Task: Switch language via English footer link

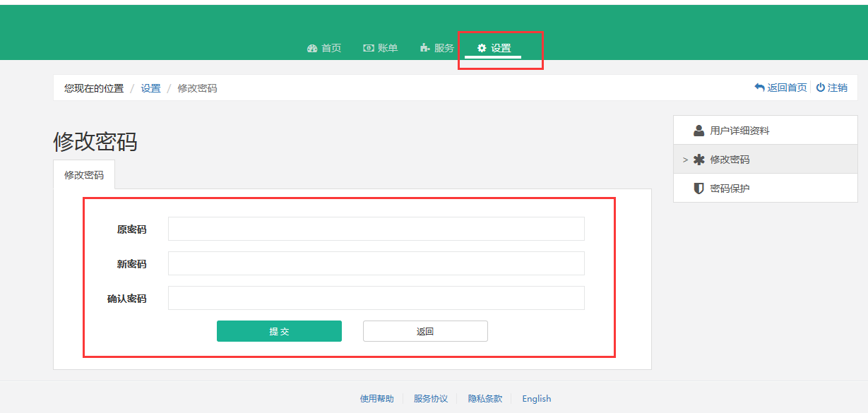Action: coord(537,399)
